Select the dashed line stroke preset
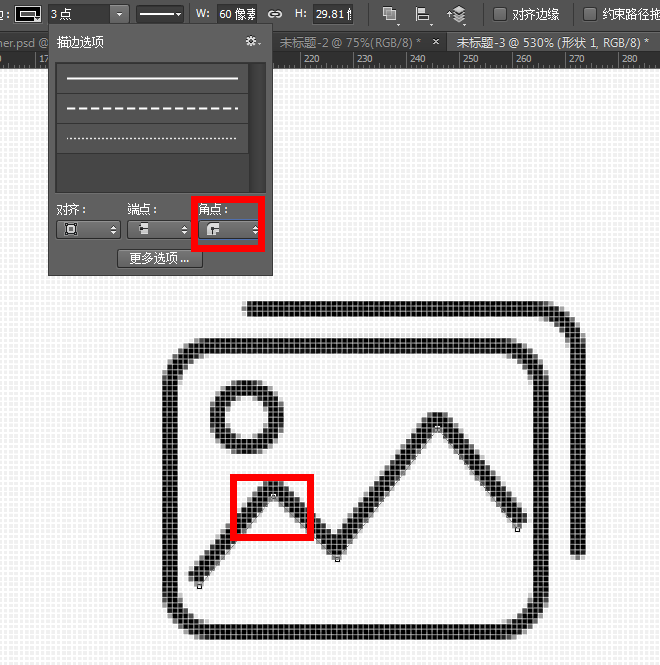 coord(152,109)
